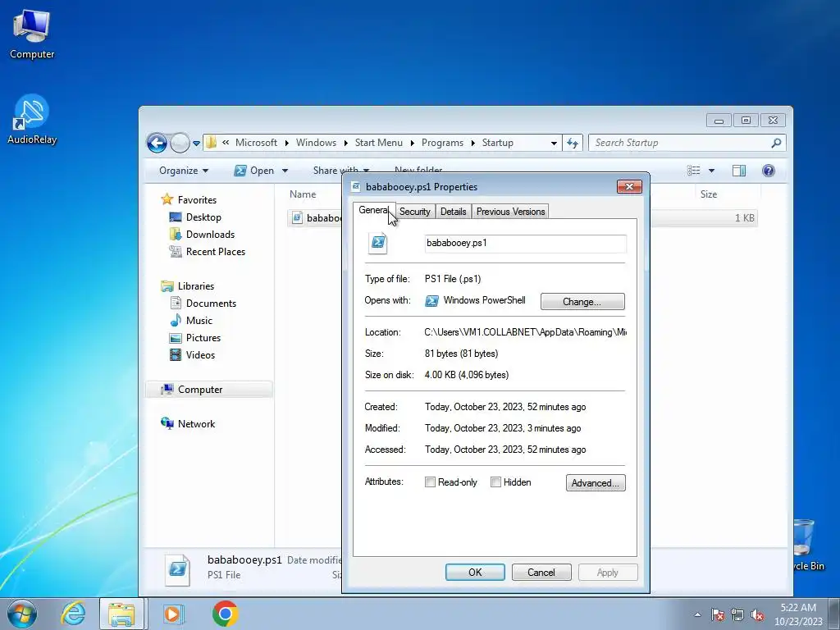Click the Microsoft breadcrumb in address bar
Viewport: 840px width, 630px height.
[x=256, y=143]
